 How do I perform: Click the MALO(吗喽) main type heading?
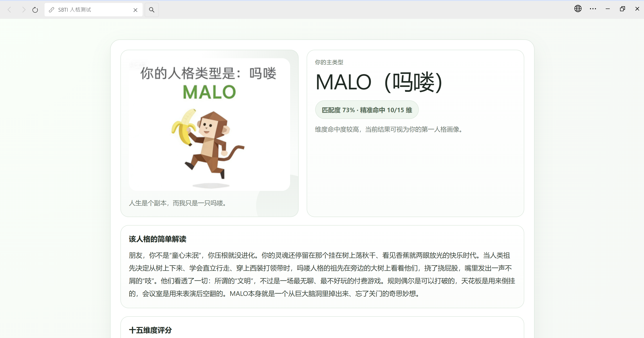click(379, 82)
